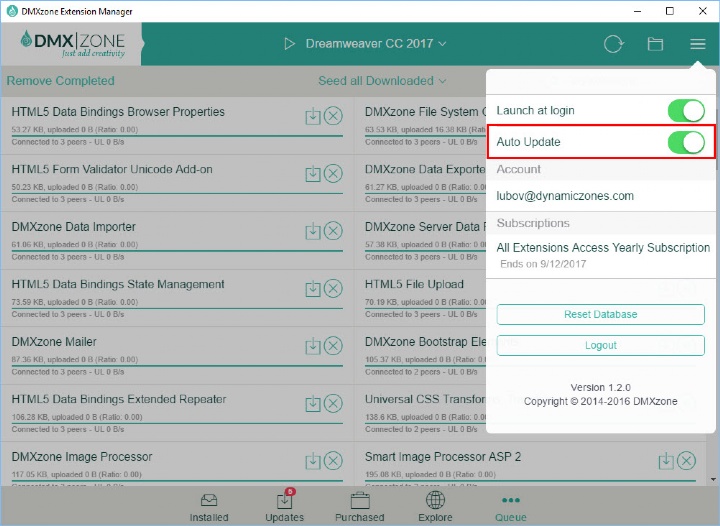Select All Extensions Access Yearly Subscription
Image resolution: width=720 pixels, height=526 pixels.
(x=603, y=248)
